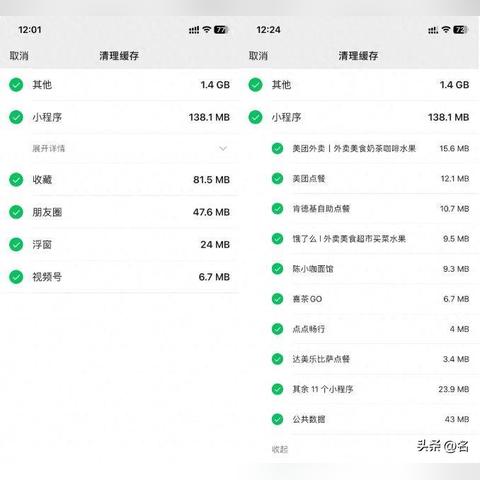Screen dimensions: 480x480
Task: Uncheck the 朋友圈 cache checkbox
Action: pos(16,212)
